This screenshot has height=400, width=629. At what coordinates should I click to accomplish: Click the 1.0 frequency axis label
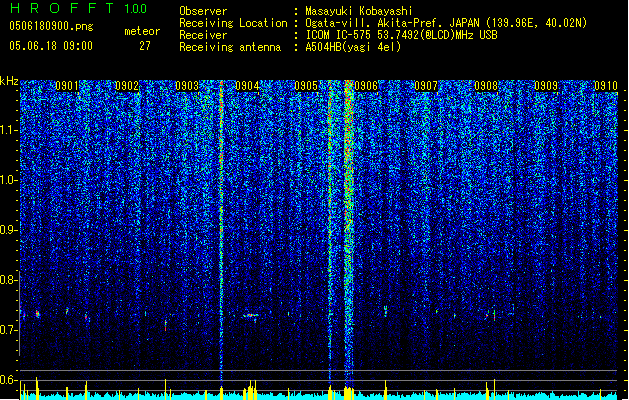click(9, 180)
